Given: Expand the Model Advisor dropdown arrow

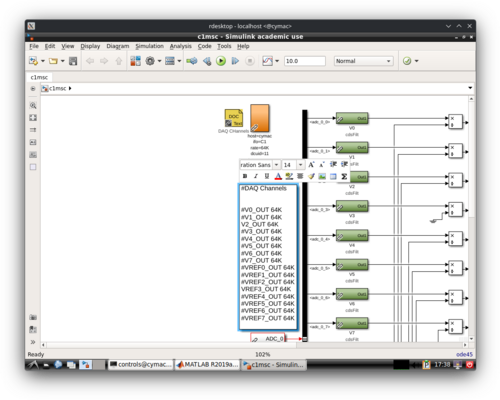Looking at the screenshot, I should point(417,61).
